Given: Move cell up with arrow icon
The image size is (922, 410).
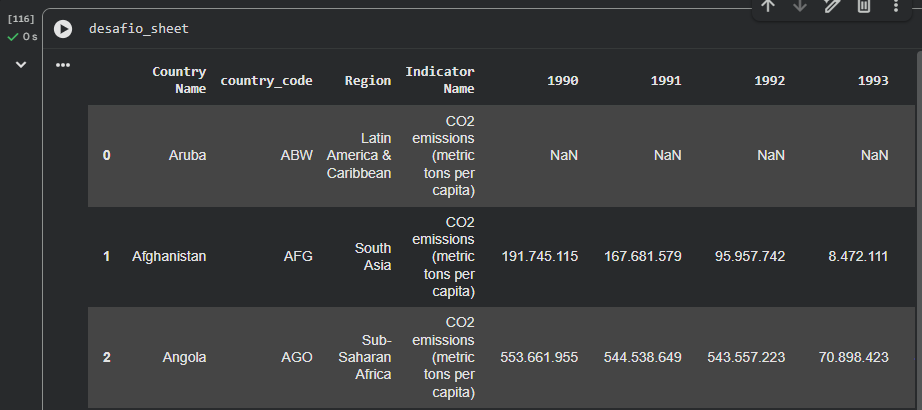Looking at the screenshot, I should 768,6.
